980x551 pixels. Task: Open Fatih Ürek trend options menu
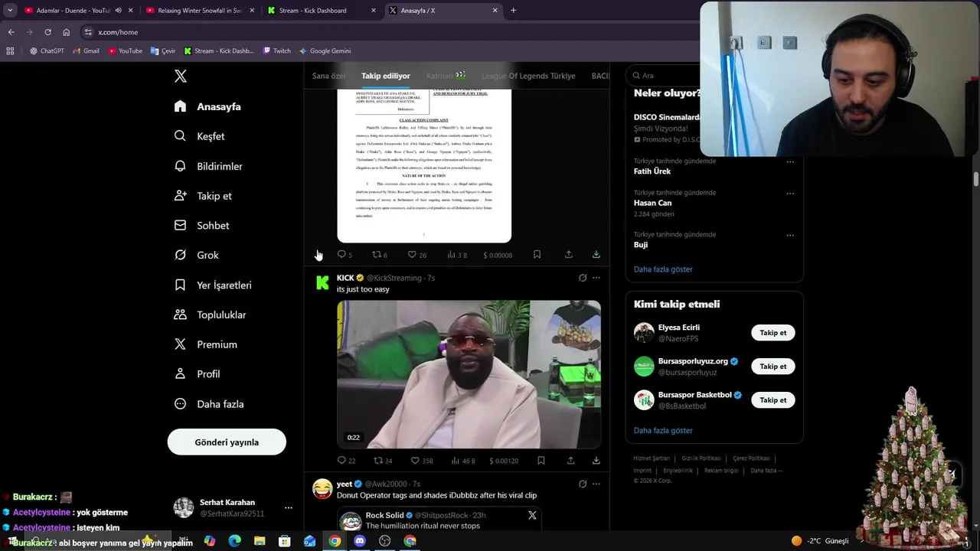point(790,161)
